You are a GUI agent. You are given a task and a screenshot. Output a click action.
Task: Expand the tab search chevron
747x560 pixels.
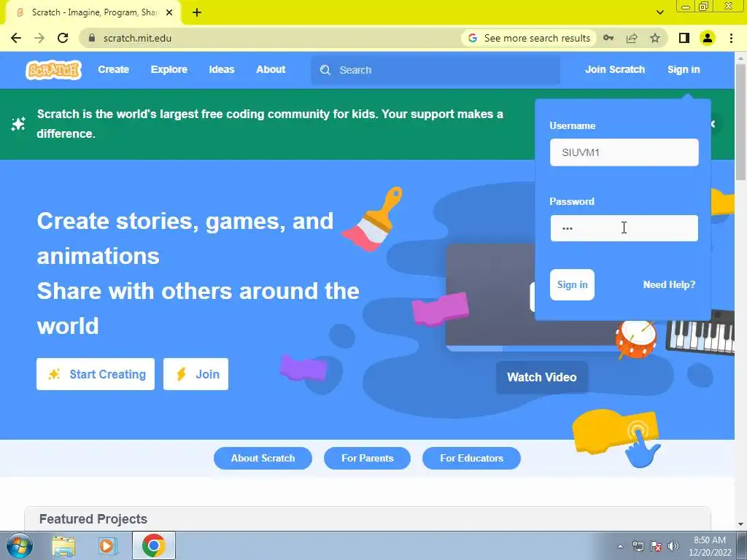[659, 12]
